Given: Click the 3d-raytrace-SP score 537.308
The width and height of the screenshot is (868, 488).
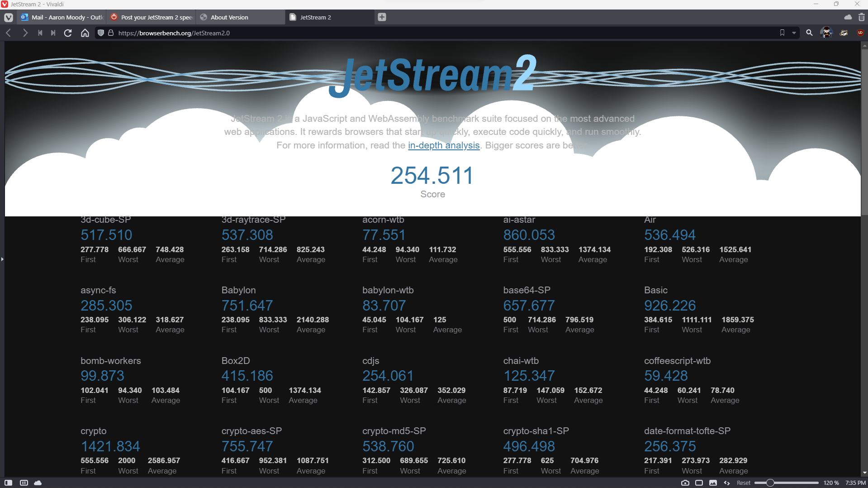Looking at the screenshot, I should click(x=247, y=235).
